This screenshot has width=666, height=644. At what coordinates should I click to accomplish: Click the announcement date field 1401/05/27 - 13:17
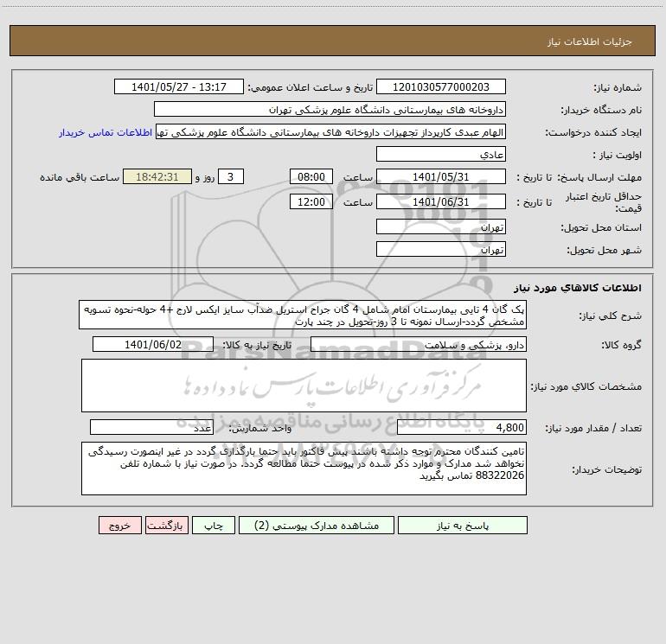179,86
